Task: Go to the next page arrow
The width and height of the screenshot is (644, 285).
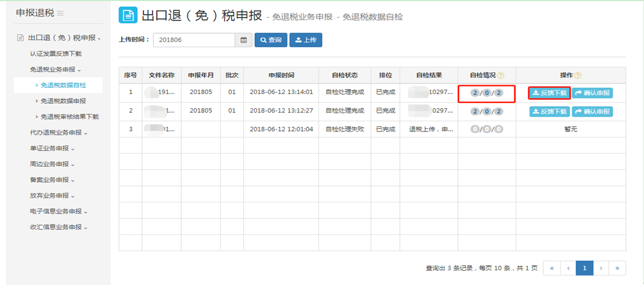Action: (x=601, y=268)
